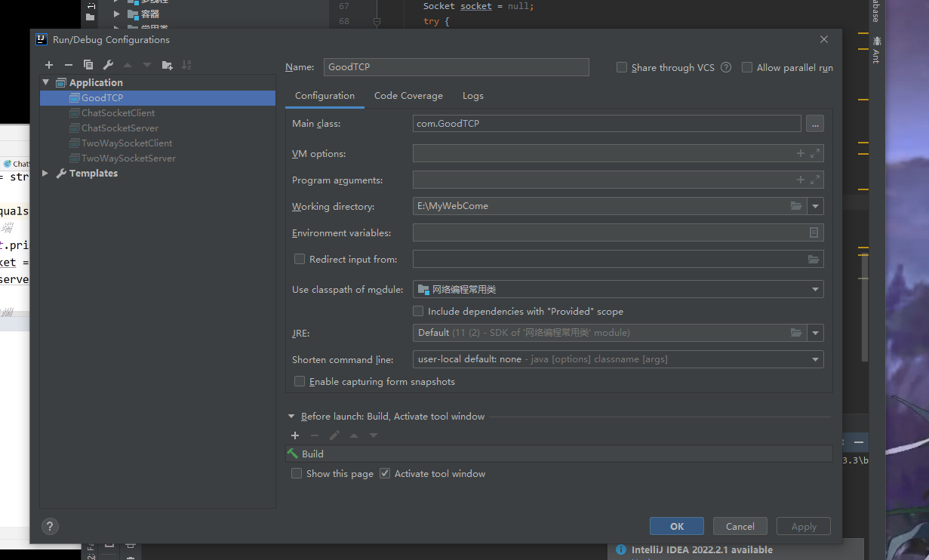Add a new run configuration
The image size is (929, 560).
coord(49,65)
